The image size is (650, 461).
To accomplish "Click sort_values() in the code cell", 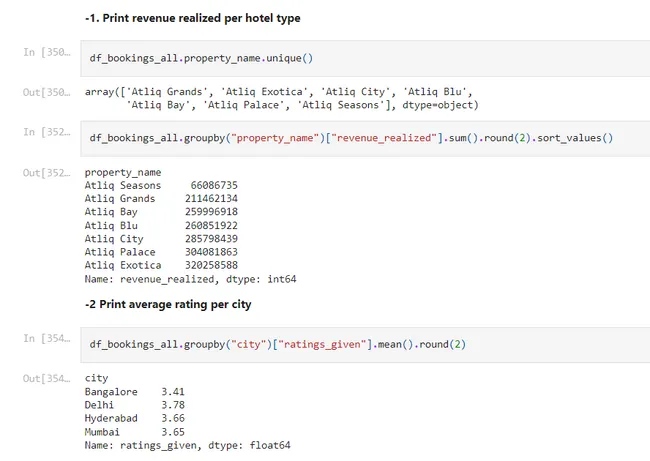I will click(x=575, y=138).
